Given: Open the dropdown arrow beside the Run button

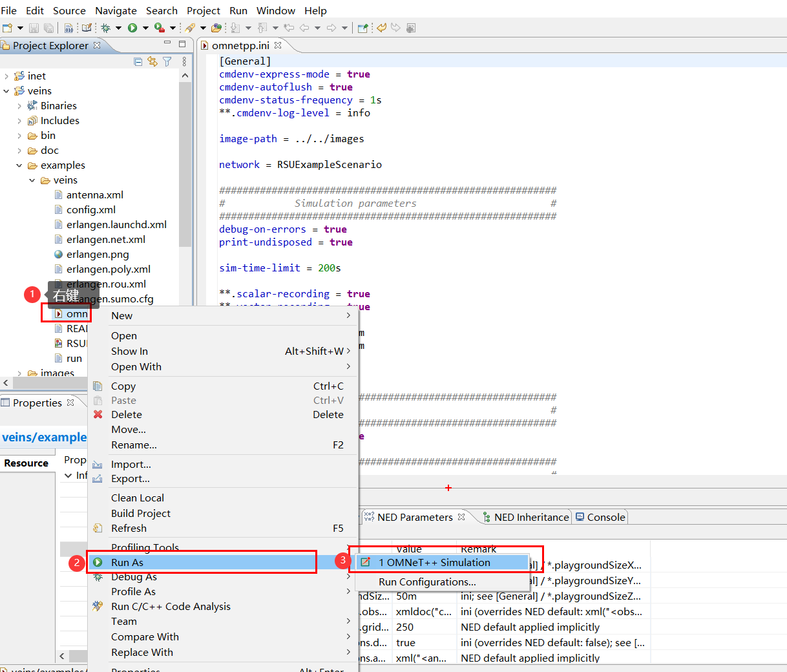Looking at the screenshot, I should (x=145, y=28).
